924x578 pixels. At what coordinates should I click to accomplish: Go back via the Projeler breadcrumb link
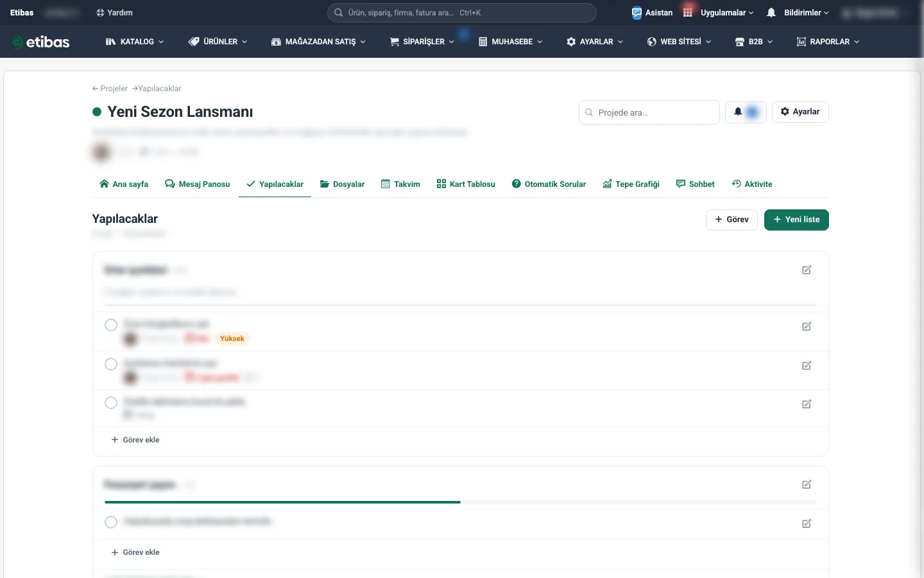[x=110, y=89]
